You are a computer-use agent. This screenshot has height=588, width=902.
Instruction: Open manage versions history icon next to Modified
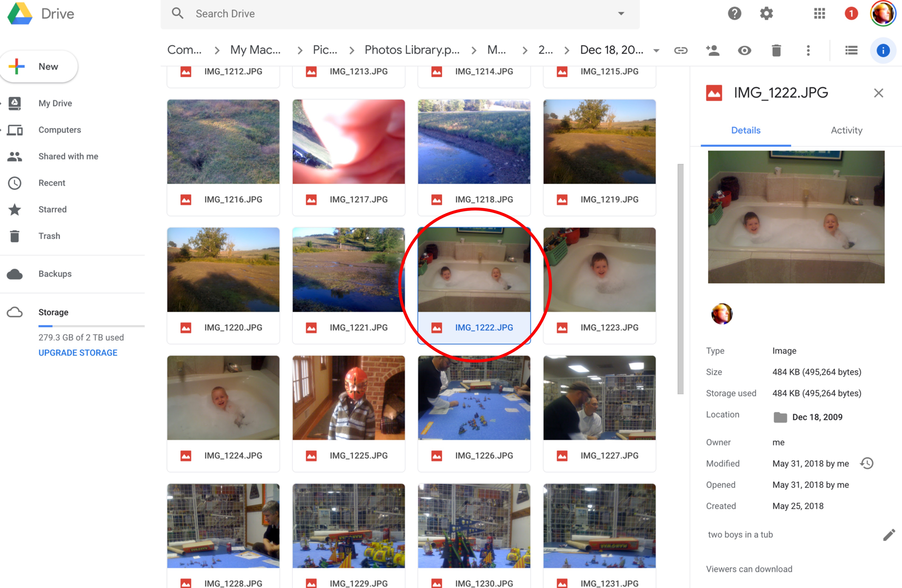(x=867, y=463)
